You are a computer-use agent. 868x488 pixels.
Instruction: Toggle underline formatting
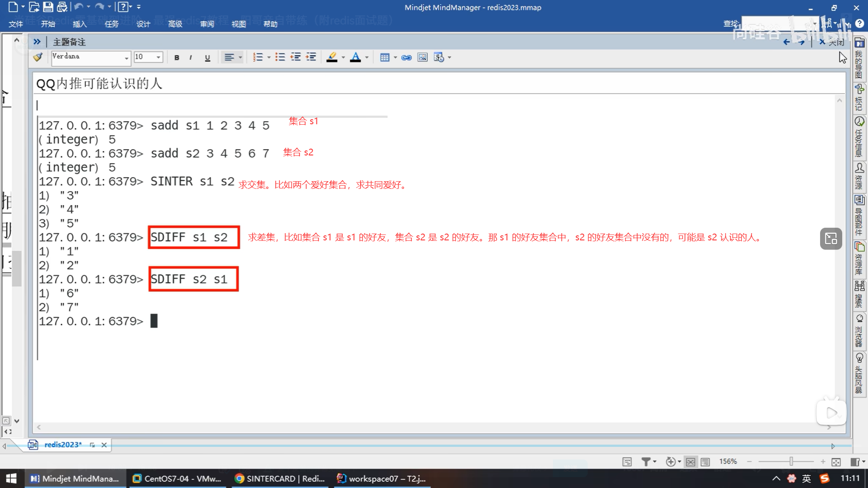(208, 57)
